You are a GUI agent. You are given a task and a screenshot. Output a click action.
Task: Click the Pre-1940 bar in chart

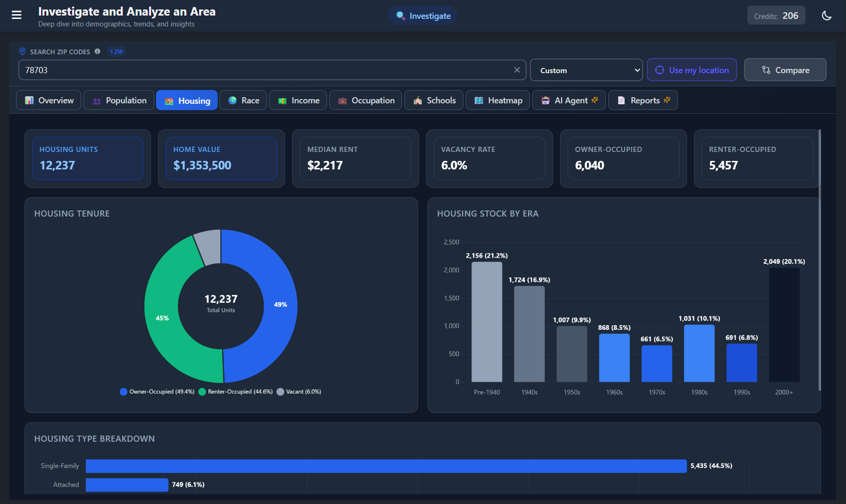[x=486, y=322]
